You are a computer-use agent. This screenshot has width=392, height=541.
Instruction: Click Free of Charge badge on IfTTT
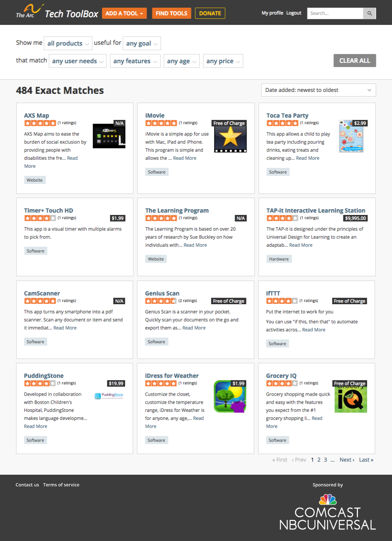[x=350, y=301]
